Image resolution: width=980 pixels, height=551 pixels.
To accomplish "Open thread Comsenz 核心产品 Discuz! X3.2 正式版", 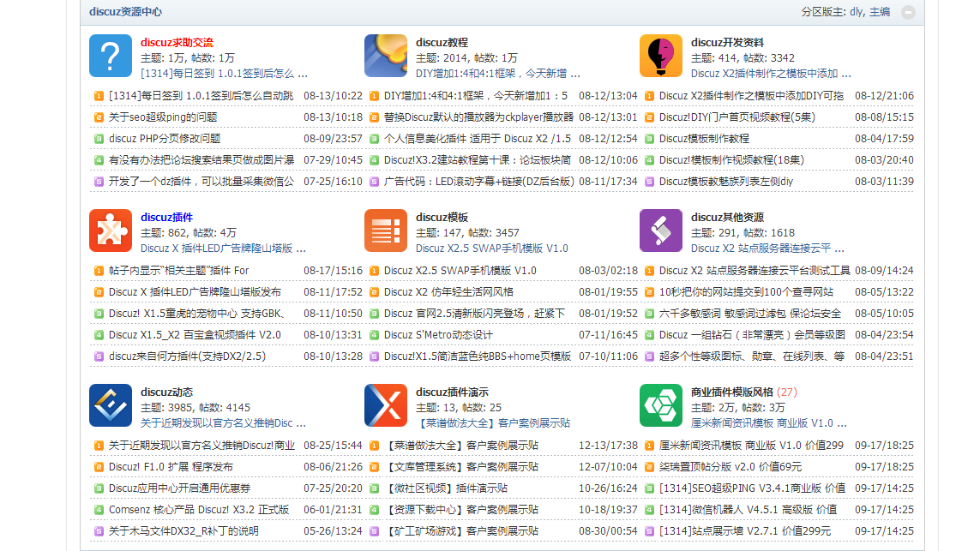I will coord(199,510).
